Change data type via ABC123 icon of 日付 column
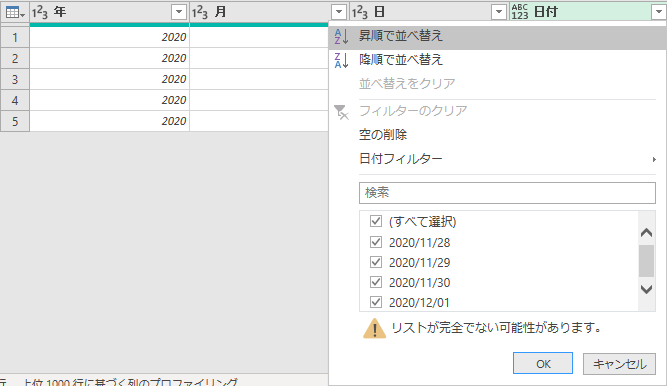Image resolution: width=667 pixels, height=386 pixels. click(520, 12)
